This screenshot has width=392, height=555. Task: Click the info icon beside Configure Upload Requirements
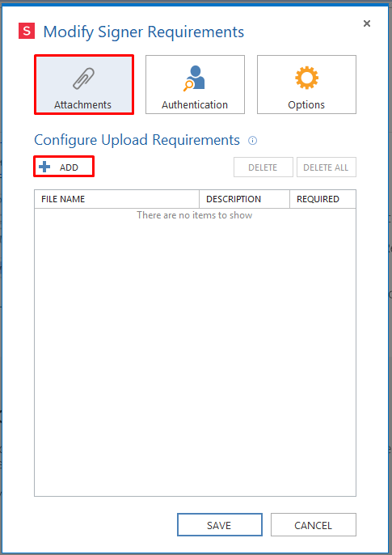[x=252, y=141]
